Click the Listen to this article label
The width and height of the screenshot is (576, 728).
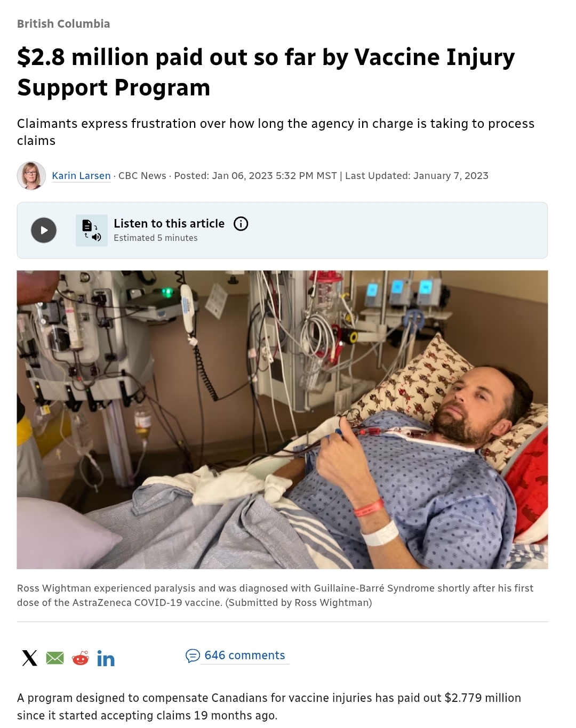coord(169,224)
